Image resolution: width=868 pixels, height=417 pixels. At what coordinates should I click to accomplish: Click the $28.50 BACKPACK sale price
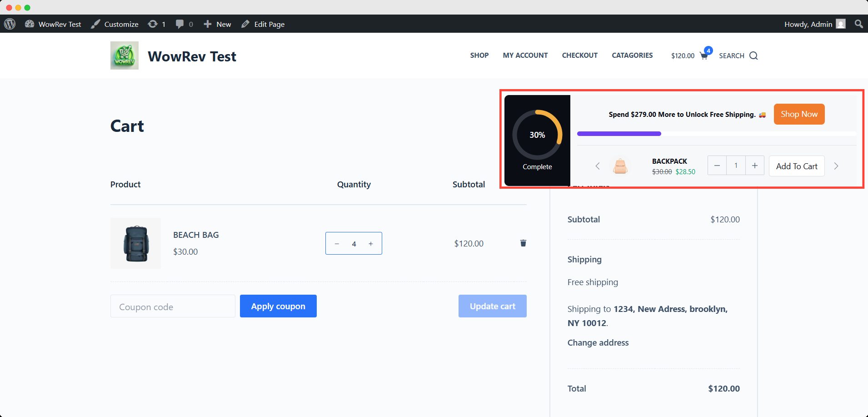685,172
